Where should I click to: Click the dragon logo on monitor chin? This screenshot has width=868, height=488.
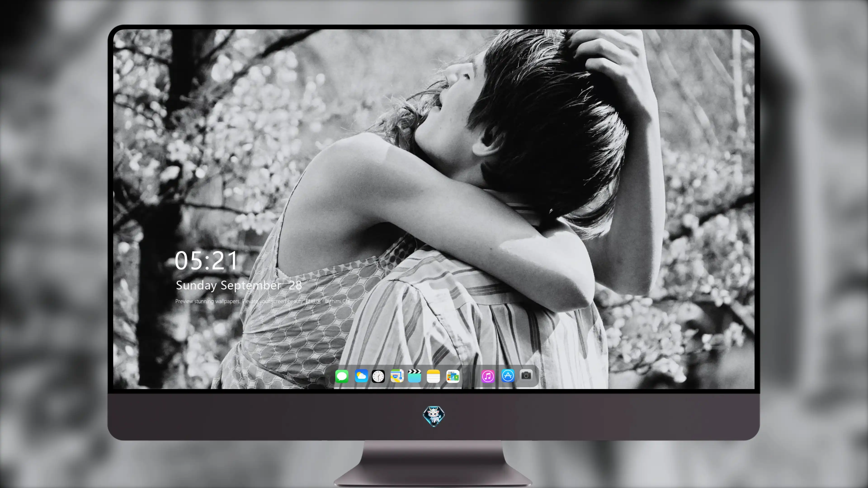pyautogui.click(x=434, y=416)
